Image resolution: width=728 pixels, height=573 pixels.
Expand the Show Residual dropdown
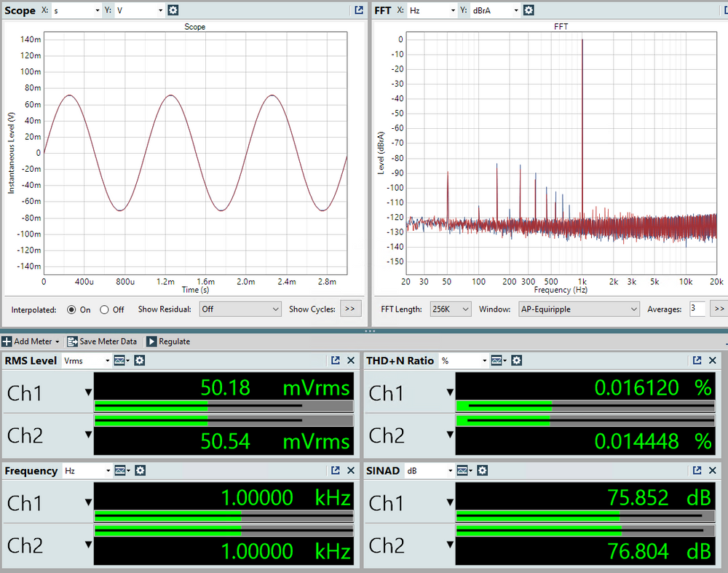point(240,309)
